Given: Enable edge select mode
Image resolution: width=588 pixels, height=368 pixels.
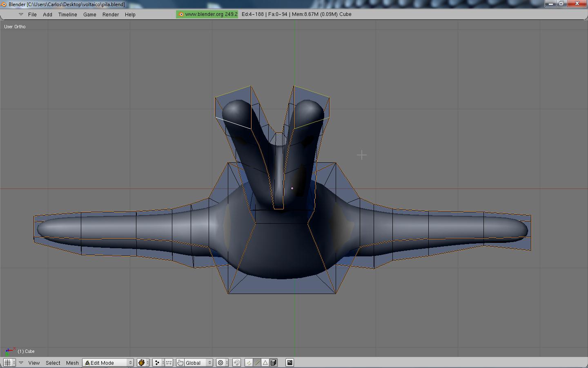Looking at the screenshot, I should 257,363.
